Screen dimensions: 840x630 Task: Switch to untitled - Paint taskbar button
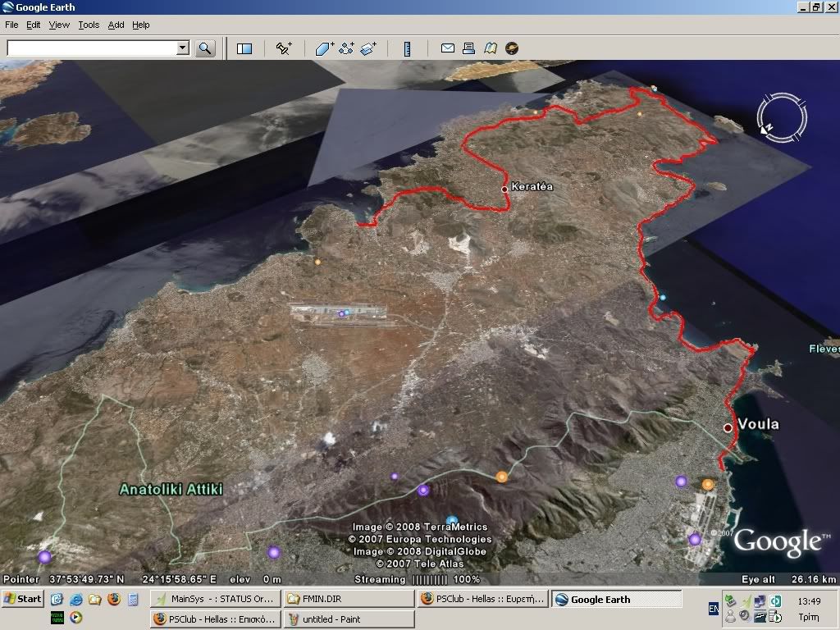tap(348, 619)
